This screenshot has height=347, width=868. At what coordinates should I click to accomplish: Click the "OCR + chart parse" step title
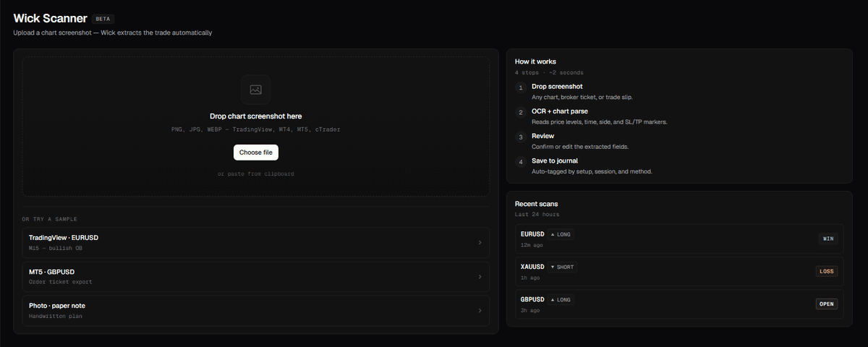coord(560,111)
